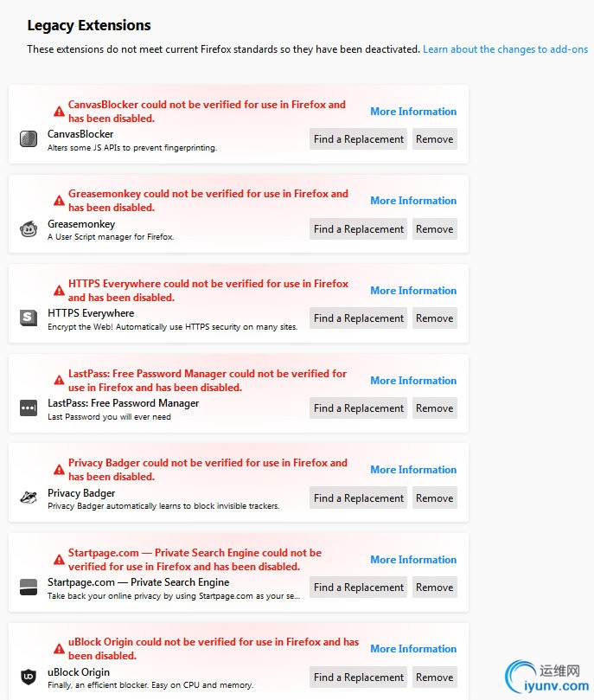The image size is (594, 700).
Task: Click the LastPass extension icon
Action: pyautogui.click(x=29, y=408)
